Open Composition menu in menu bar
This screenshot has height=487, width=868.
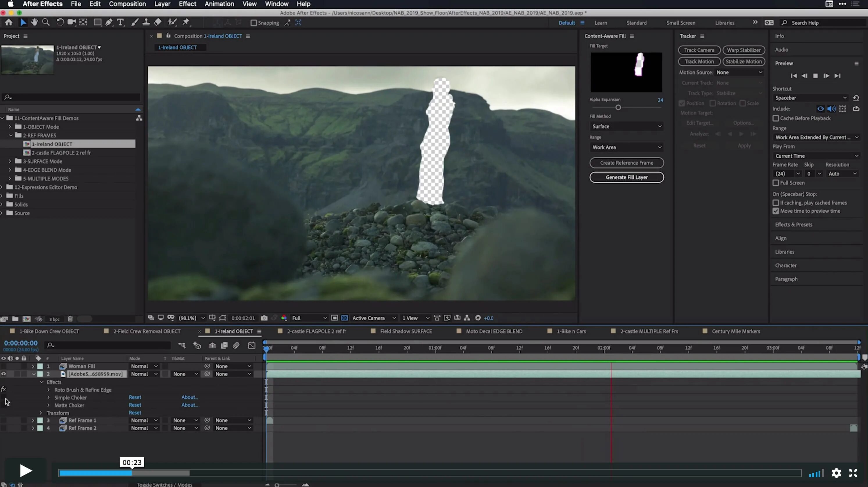(x=127, y=4)
